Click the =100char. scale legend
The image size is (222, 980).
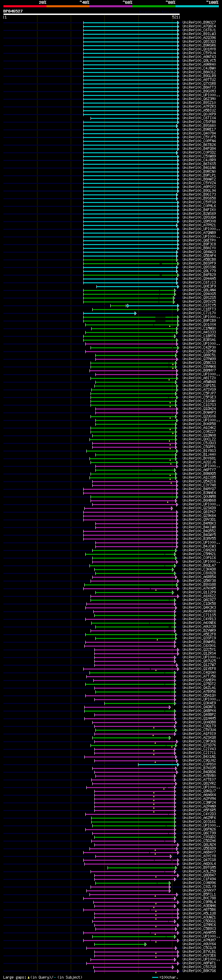(164, 977)
